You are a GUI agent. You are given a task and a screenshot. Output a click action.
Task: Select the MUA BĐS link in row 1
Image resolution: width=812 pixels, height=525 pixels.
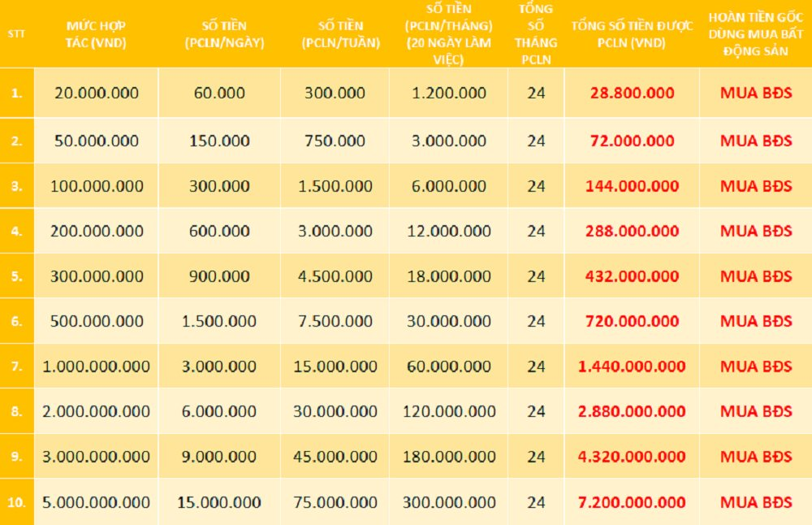(755, 93)
